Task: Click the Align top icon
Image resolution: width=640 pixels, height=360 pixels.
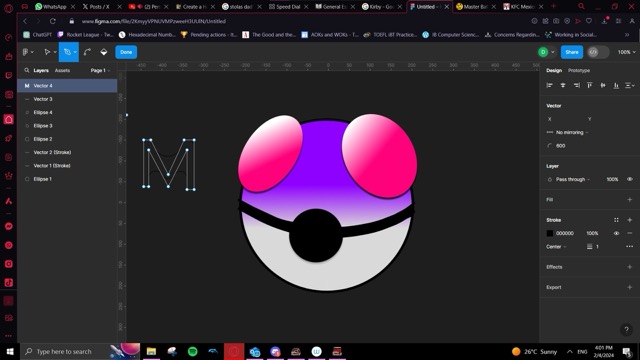Action: 589,85
